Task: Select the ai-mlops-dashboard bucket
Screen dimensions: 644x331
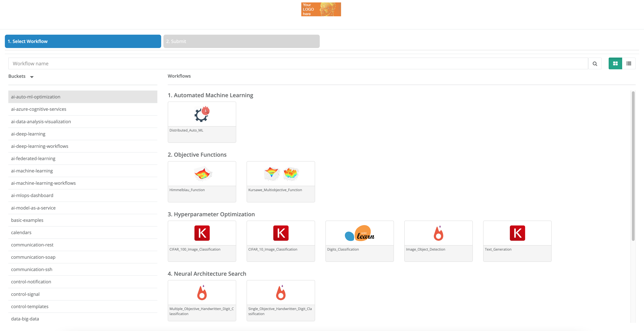Action: (32, 195)
